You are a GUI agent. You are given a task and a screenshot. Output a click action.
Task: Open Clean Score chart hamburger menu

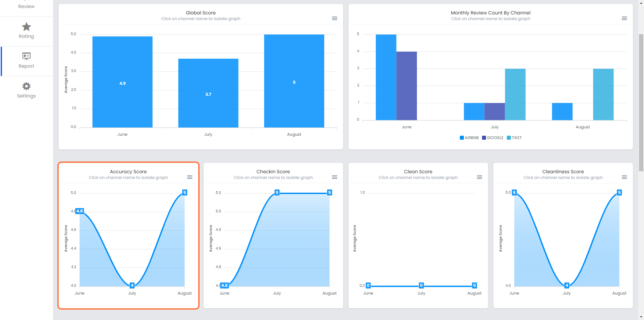pyautogui.click(x=479, y=177)
